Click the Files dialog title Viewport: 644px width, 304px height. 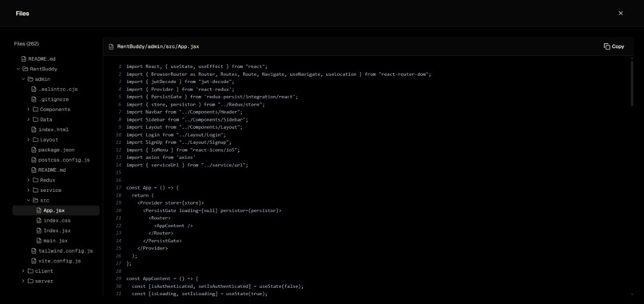[22, 13]
